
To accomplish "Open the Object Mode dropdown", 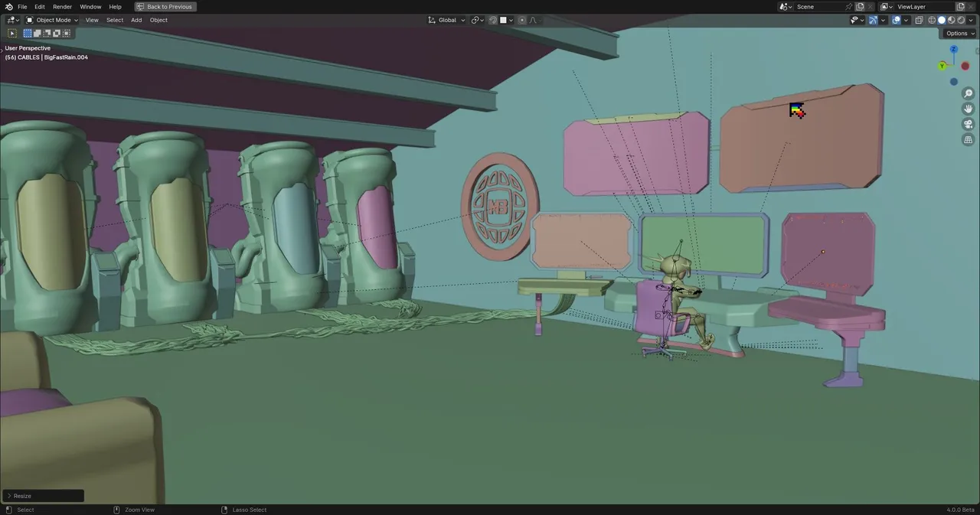I will pyautogui.click(x=51, y=20).
